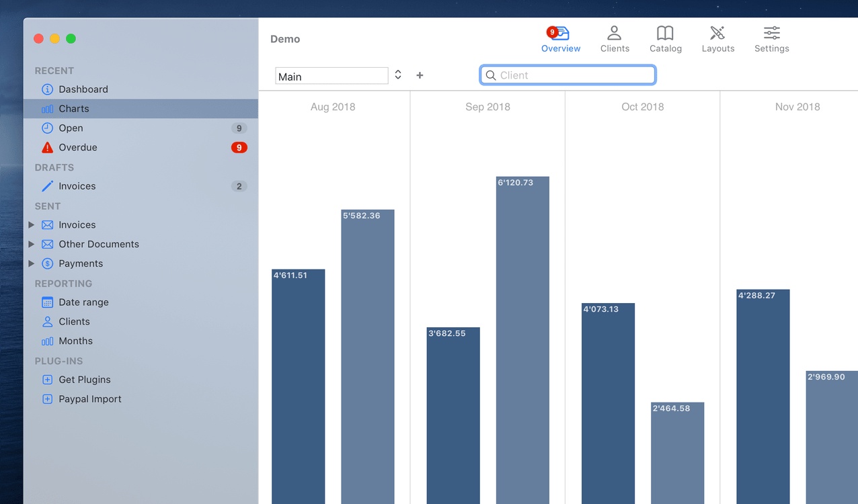Expand the Payments disclosure triangle
Screen dimensions: 858x504
31,264
